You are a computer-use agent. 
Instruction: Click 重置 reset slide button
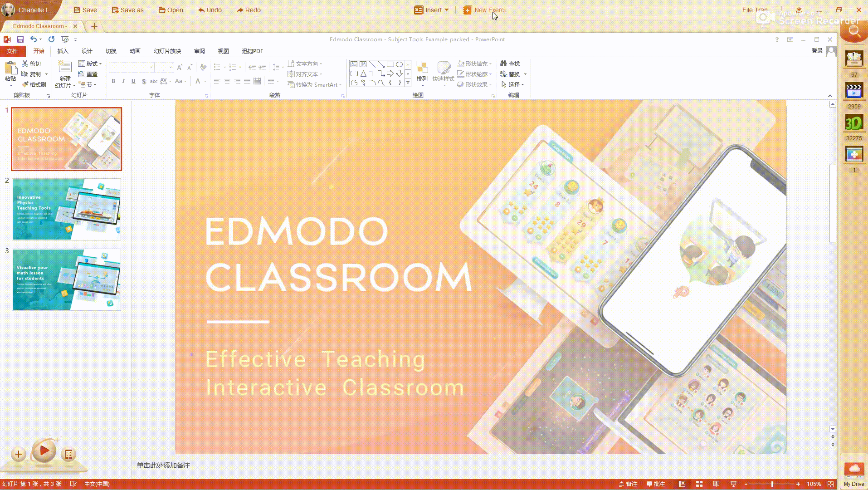click(x=88, y=74)
